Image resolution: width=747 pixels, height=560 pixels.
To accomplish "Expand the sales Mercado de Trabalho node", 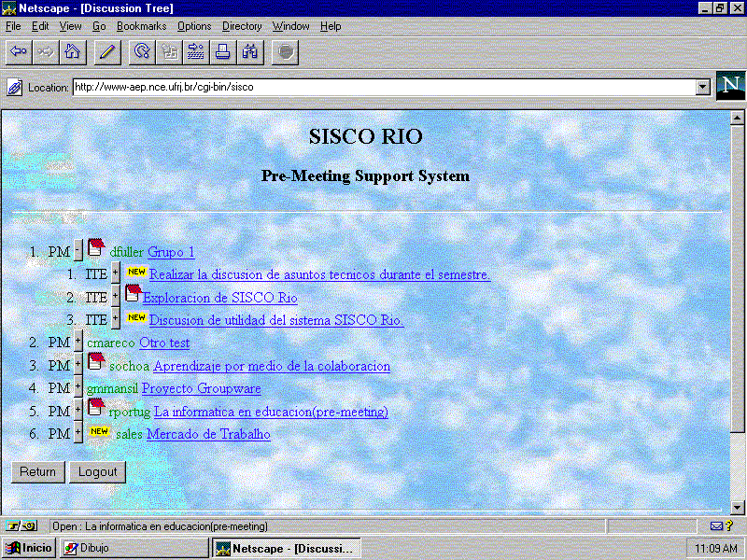I will (78, 433).
